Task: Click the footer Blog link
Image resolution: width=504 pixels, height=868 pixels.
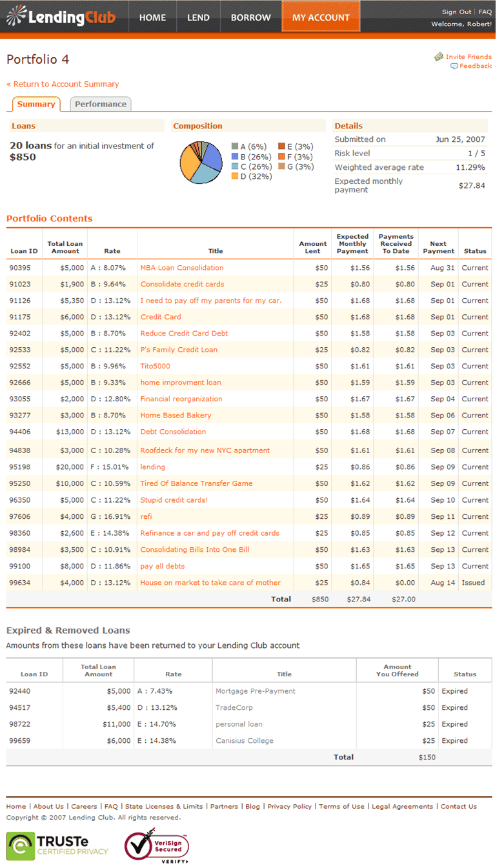Action: pos(253,807)
